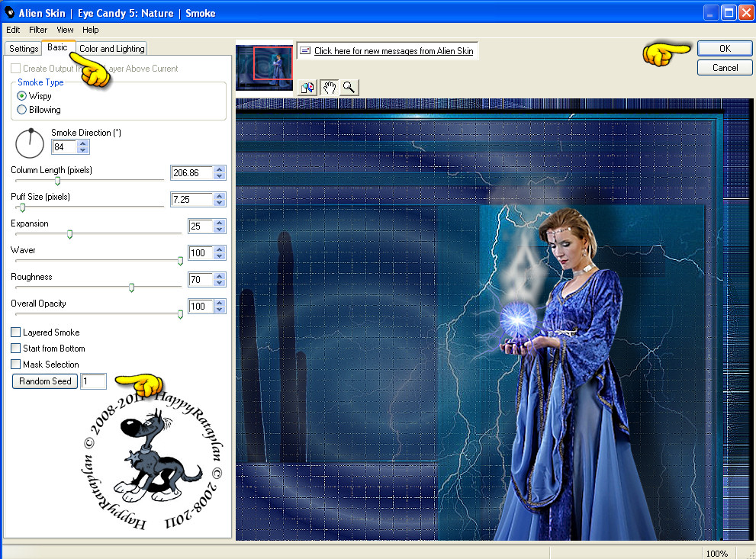This screenshot has height=559, width=756.
Task: Open the Help menu
Action: point(90,30)
